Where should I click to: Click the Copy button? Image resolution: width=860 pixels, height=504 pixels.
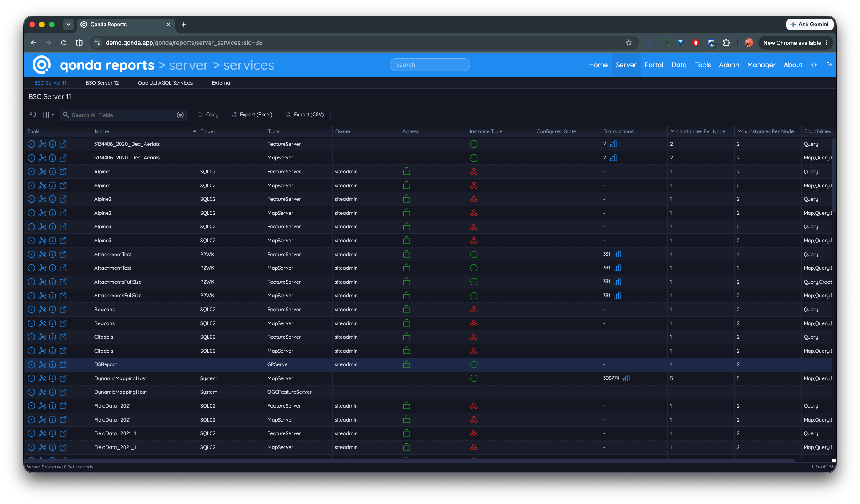tap(208, 115)
